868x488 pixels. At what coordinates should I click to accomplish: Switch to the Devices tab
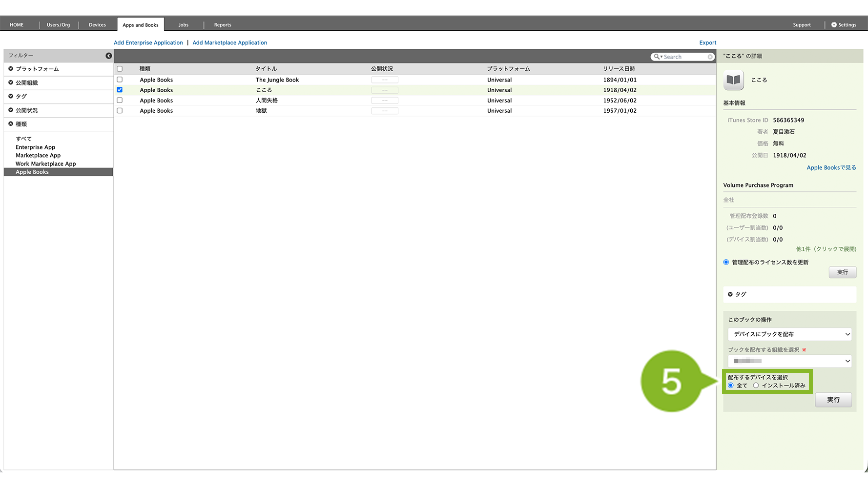(97, 25)
